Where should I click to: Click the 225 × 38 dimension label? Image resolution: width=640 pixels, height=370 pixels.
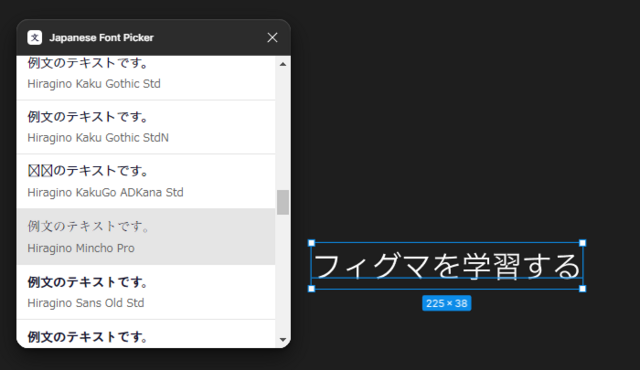point(447,303)
